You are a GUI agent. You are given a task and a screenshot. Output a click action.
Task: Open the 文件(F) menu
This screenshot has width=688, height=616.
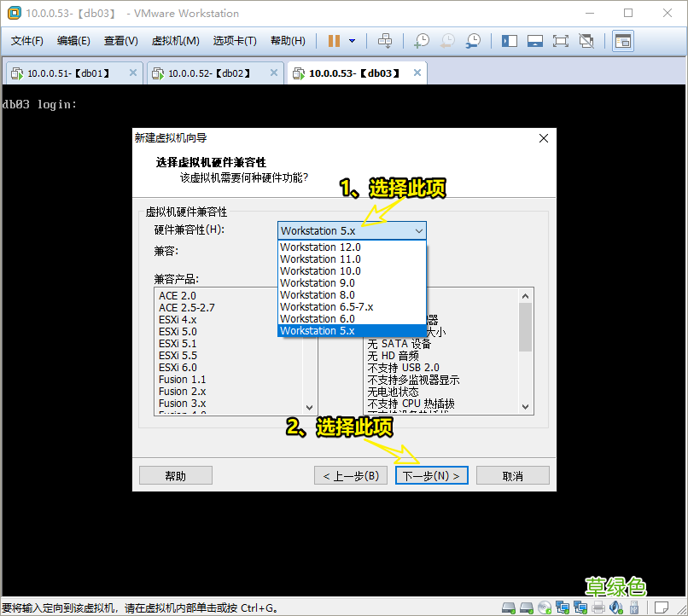[27, 41]
